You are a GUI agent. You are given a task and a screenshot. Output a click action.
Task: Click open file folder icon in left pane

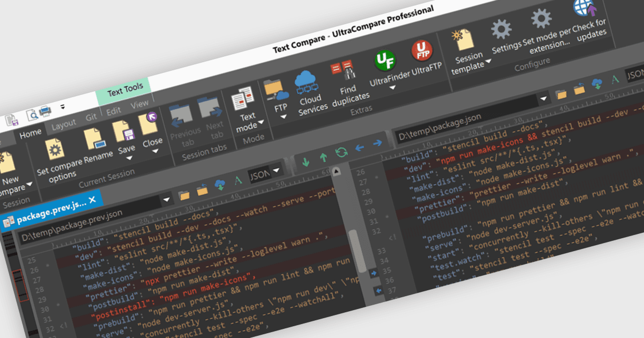(184, 195)
